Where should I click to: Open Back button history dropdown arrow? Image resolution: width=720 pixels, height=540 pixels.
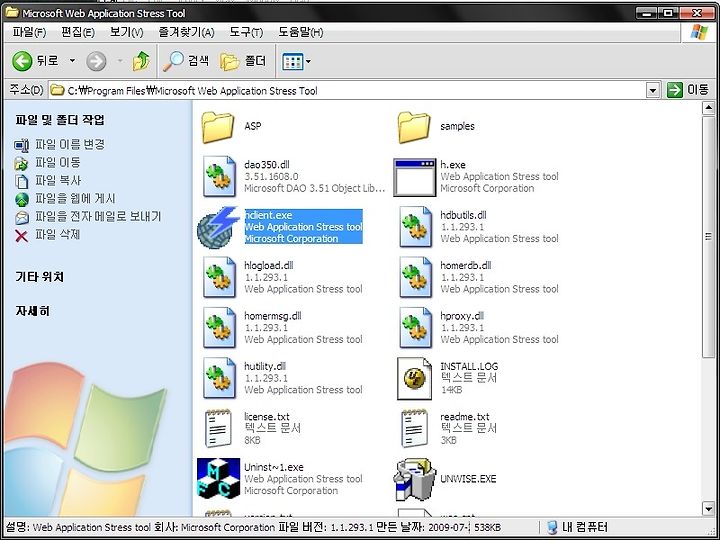(72, 61)
